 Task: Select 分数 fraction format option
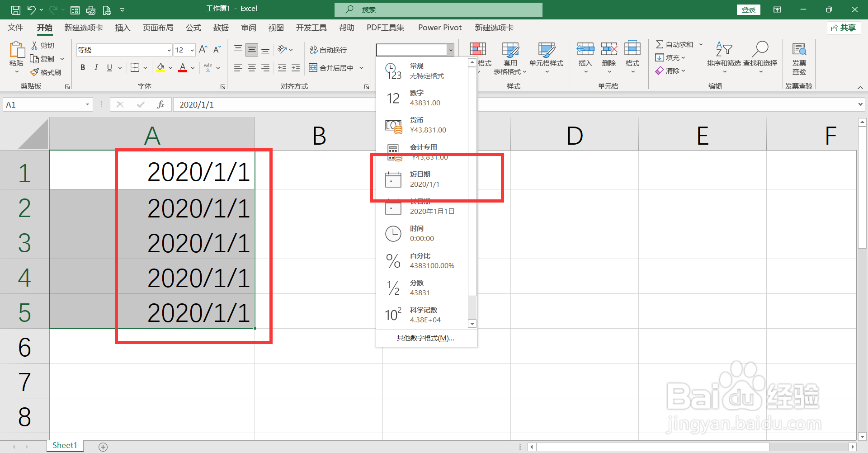(422, 288)
